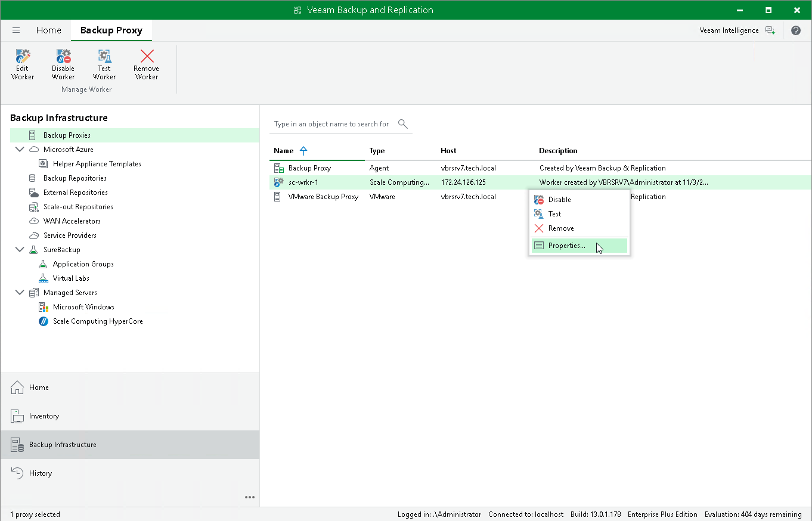812x521 pixels.
Task: Click the Virtual Labs icon
Action: (x=43, y=278)
